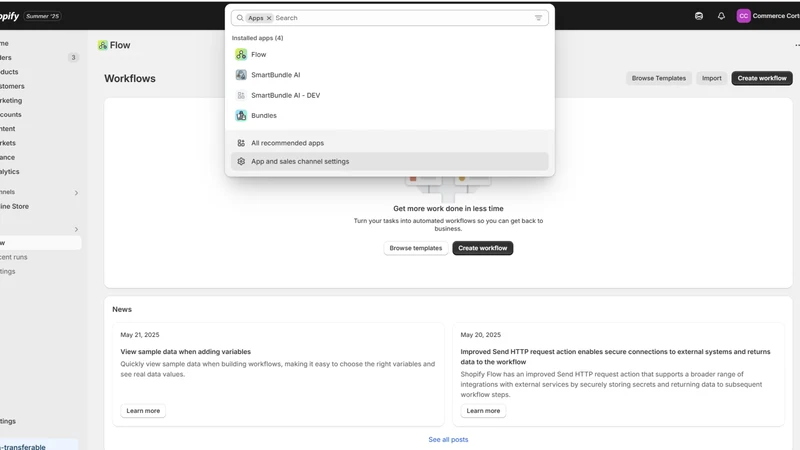
Task: Open the Bundles app entry
Action: (389, 115)
